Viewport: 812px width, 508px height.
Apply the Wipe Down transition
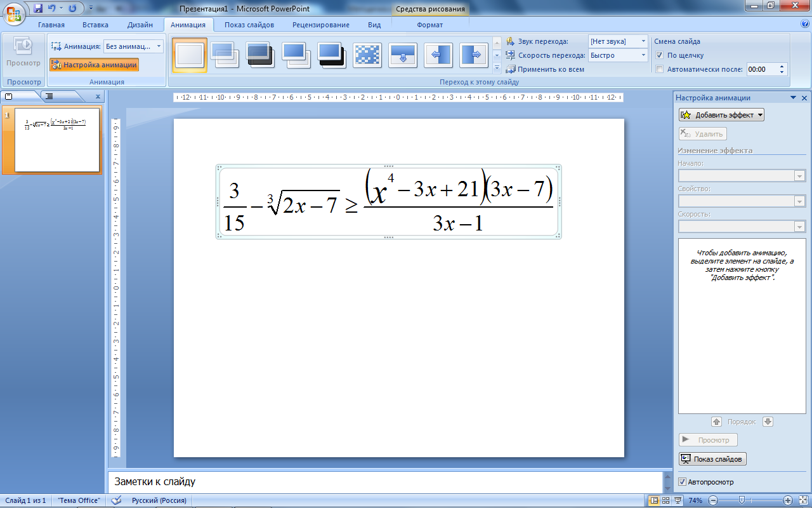[403, 55]
